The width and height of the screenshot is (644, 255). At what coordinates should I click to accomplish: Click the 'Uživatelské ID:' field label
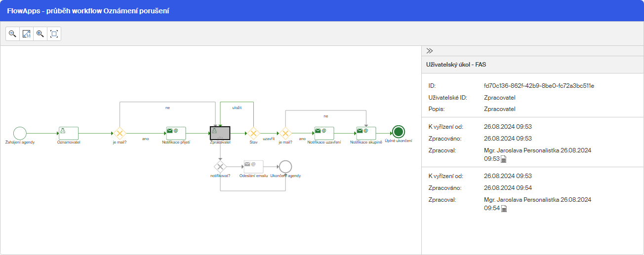[x=447, y=97]
